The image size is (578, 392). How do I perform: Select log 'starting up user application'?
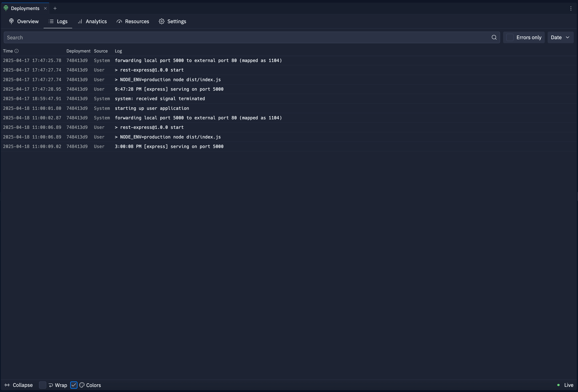point(152,108)
